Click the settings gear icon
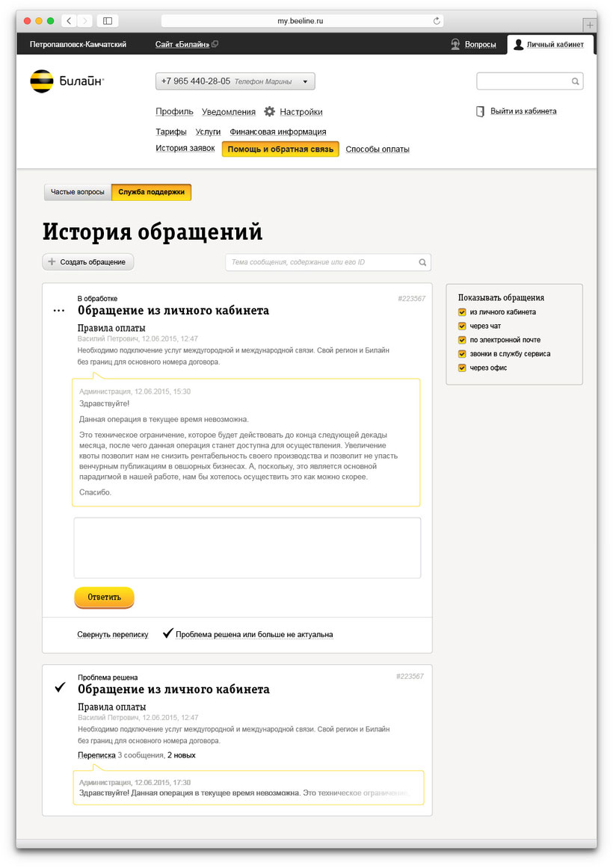This screenshot has width=613, height=868. coord(270,112)
